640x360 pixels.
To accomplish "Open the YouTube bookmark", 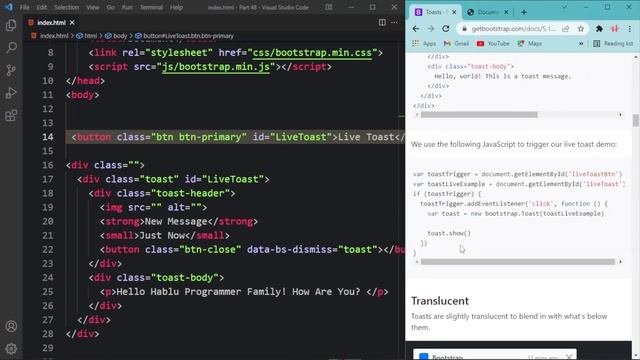I will (493, 43).
